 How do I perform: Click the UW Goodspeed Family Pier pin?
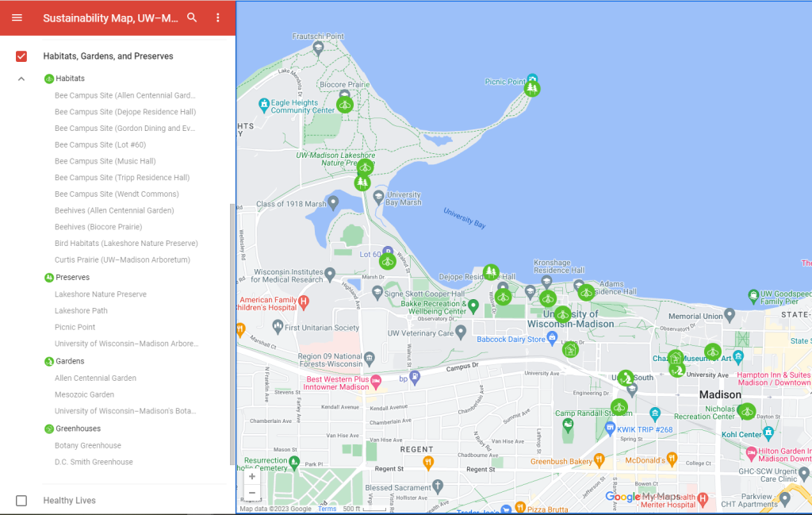click(753, 296)
